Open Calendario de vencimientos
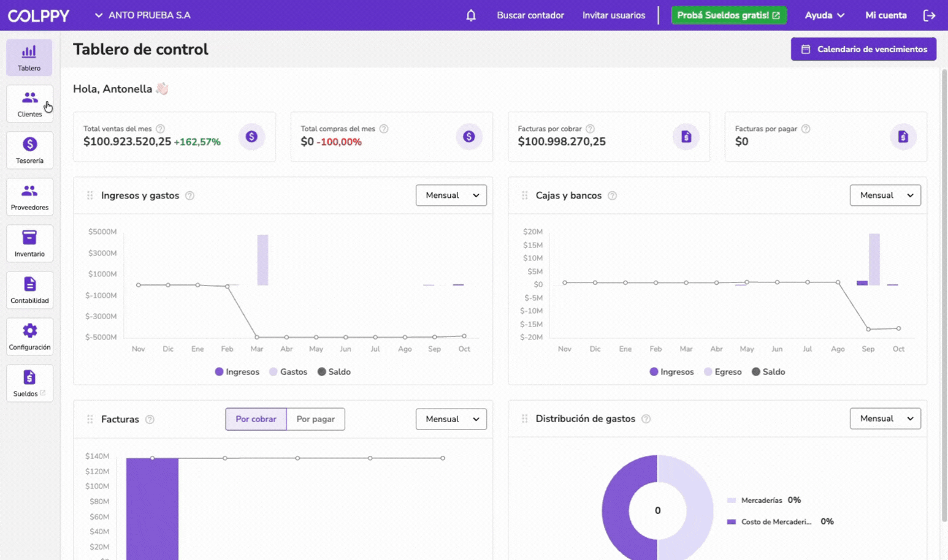Image resolution: width=948 pixels, height=560 pixels. pyautogui.click(x=863, y=49)
